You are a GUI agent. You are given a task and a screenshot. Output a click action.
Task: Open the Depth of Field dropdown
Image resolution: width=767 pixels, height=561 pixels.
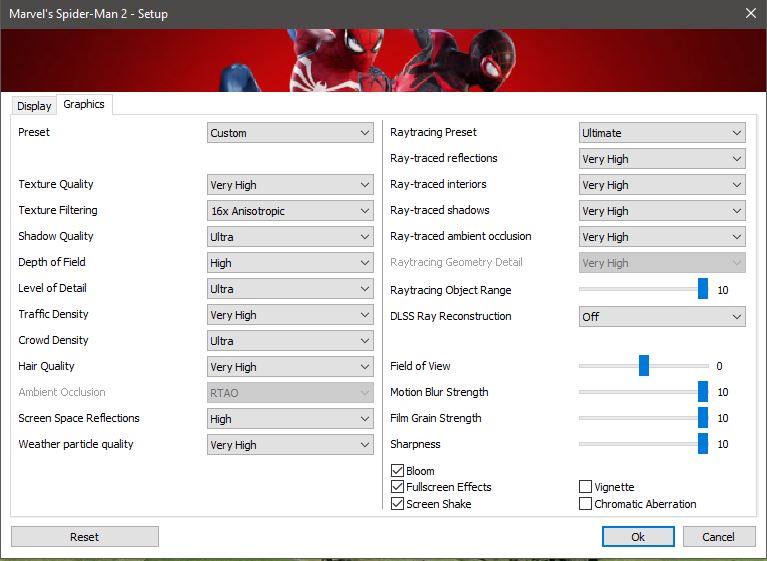click(290, 263)
